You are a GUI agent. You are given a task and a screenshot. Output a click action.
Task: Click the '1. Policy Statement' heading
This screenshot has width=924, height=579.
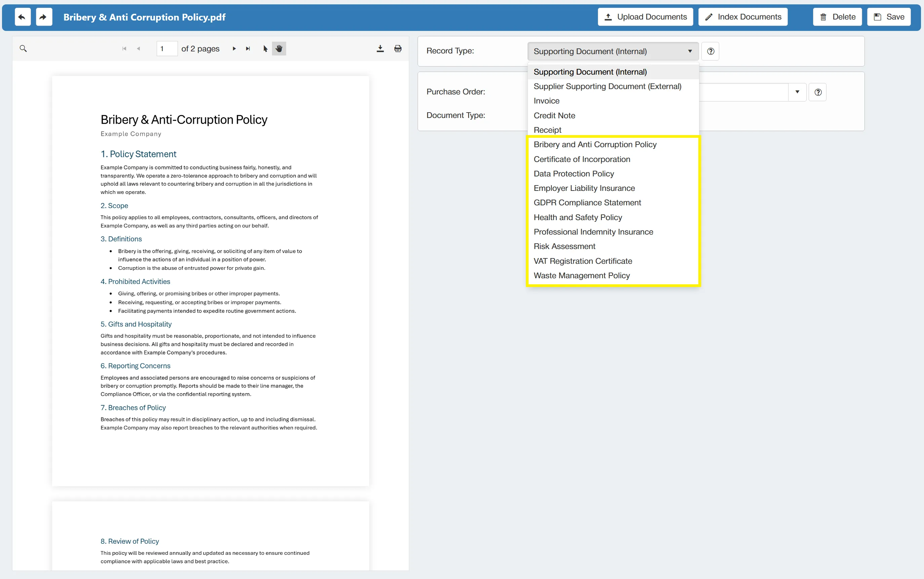[138, 154]
